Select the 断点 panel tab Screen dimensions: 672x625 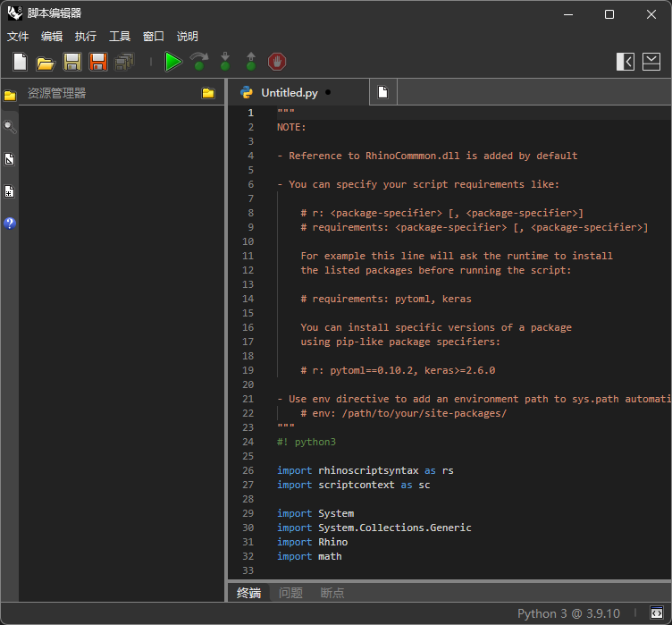coord(332,593)
